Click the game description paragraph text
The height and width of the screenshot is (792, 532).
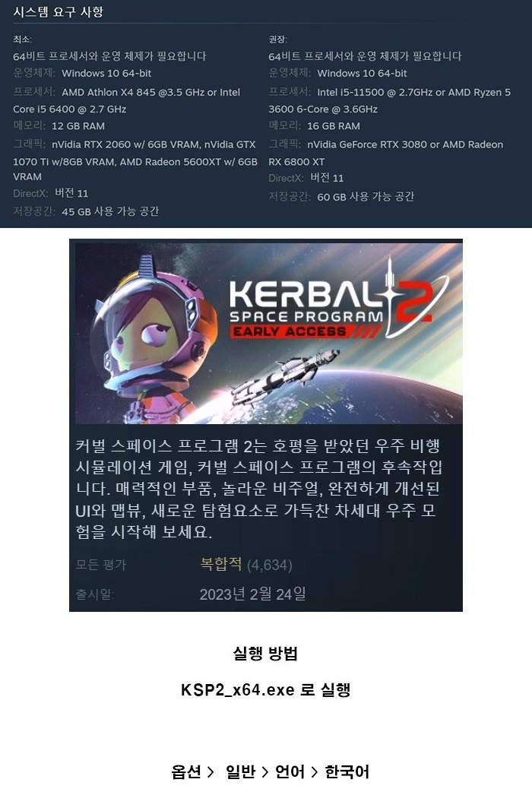pos(258,489)
